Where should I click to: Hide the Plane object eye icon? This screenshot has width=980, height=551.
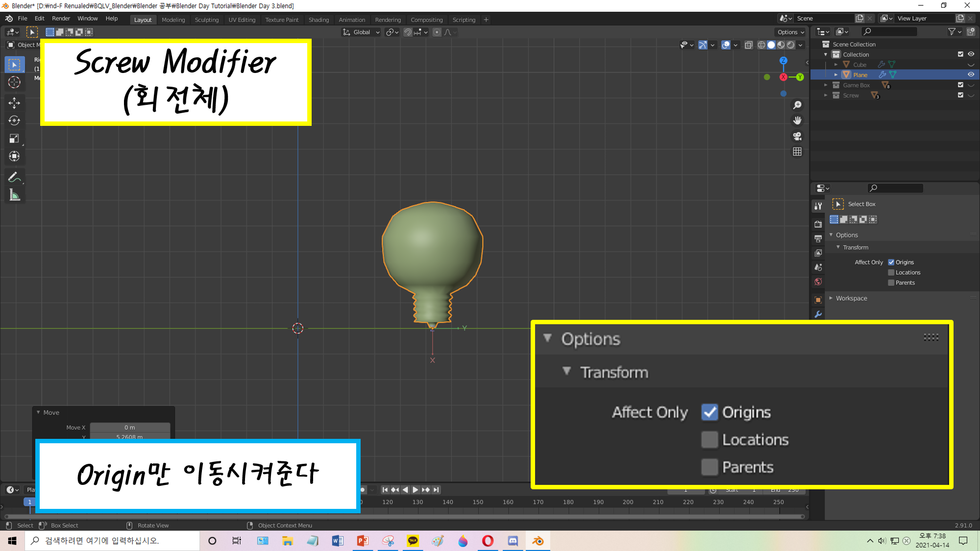click(x=971, y=74)
